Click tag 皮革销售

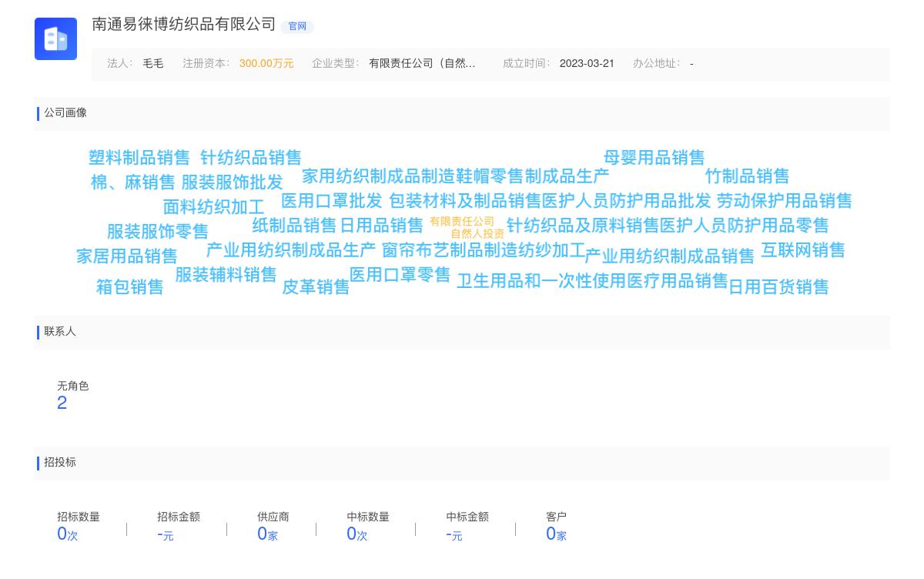pyautogui.click(x=316, y=287)
